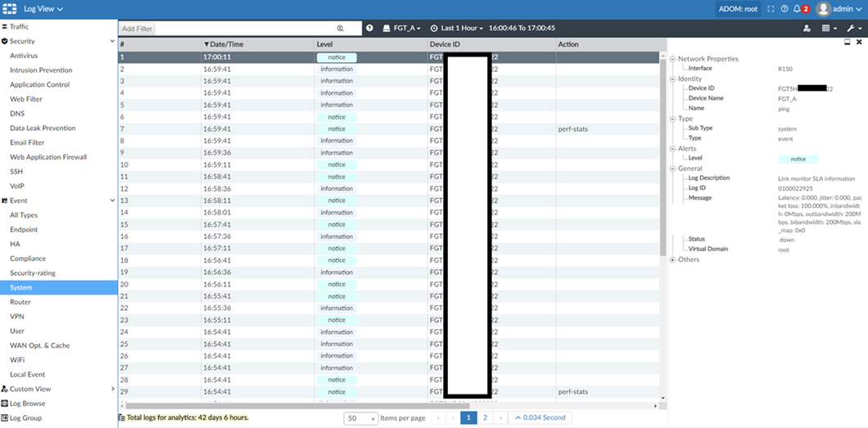The width and height of the screenshot is (868, 428).
Task: Open the FGT_A device dropdown
Action: click(x=401, y=29)
